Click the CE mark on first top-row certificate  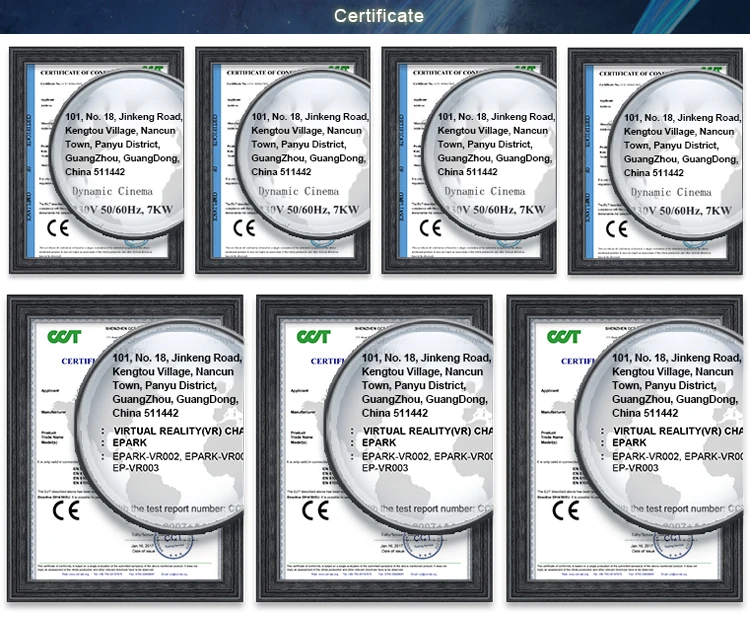pyautogui.click(x=58, y=228)
